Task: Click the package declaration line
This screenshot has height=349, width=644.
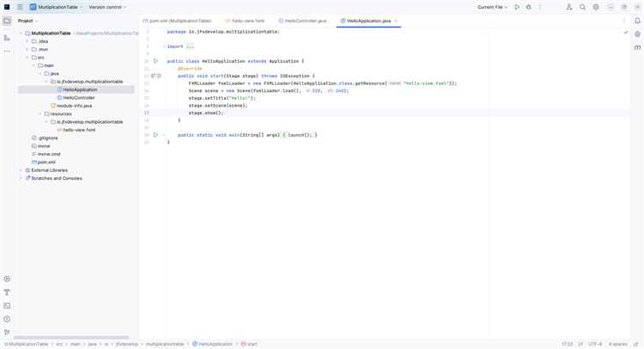Action: tap(223, 32)
